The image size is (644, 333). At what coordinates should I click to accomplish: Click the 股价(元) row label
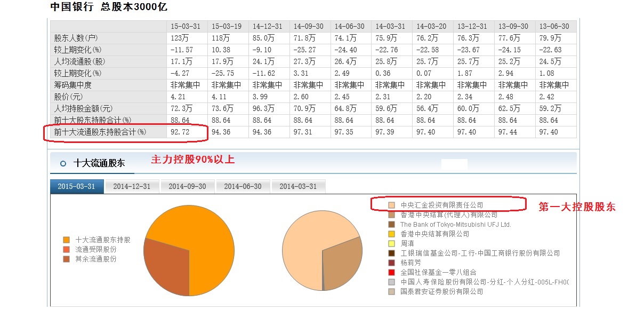pos(69,97)
